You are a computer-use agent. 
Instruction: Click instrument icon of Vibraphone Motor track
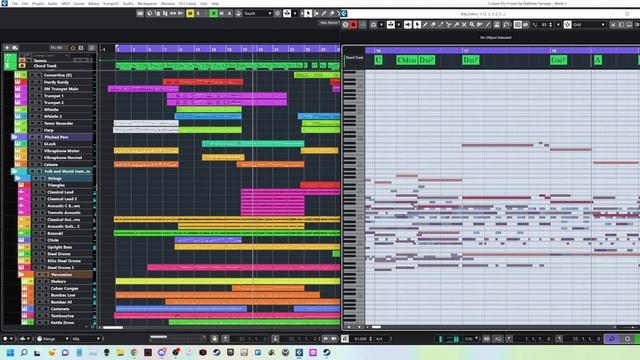(18, 151)
